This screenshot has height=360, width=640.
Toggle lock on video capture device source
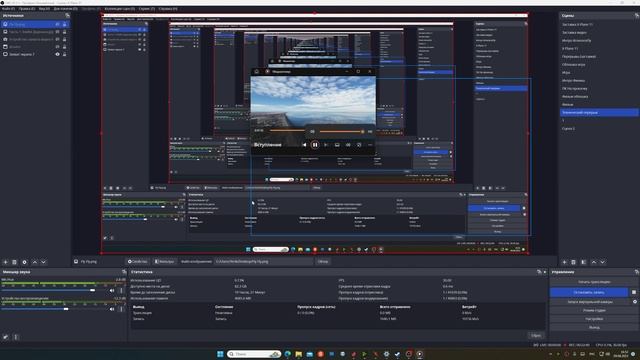coord(64,39)
